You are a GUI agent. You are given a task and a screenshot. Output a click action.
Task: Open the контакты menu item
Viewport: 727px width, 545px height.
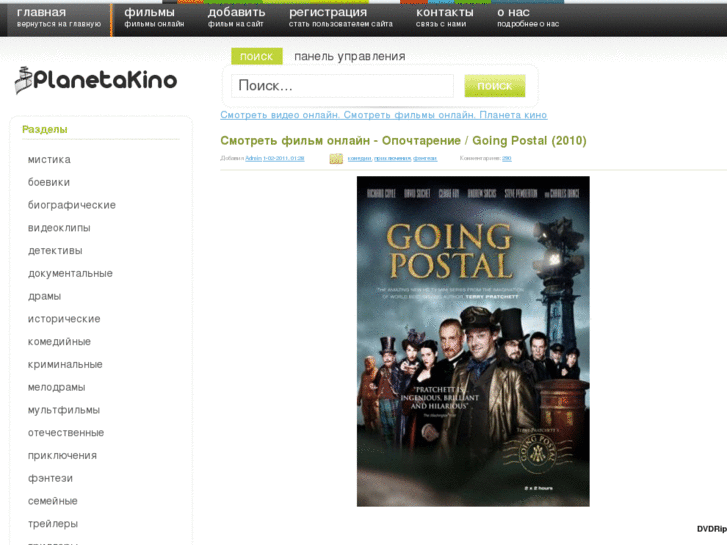click(444, 18)
